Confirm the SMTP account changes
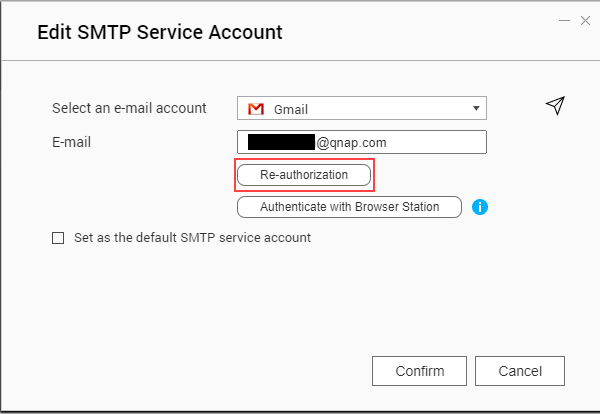Image resolution: width=600 pixels, height=414 pixels. (x=419, y=371)
